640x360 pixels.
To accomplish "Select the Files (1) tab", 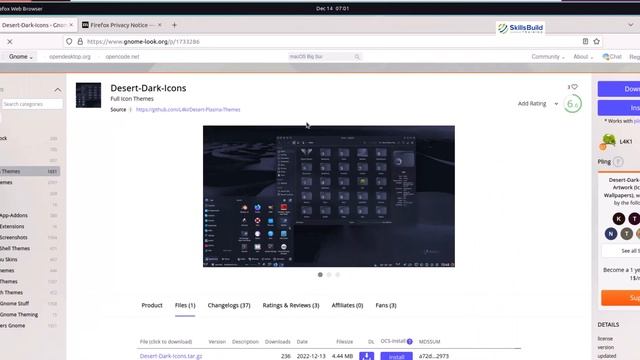I will coord(185,305).
